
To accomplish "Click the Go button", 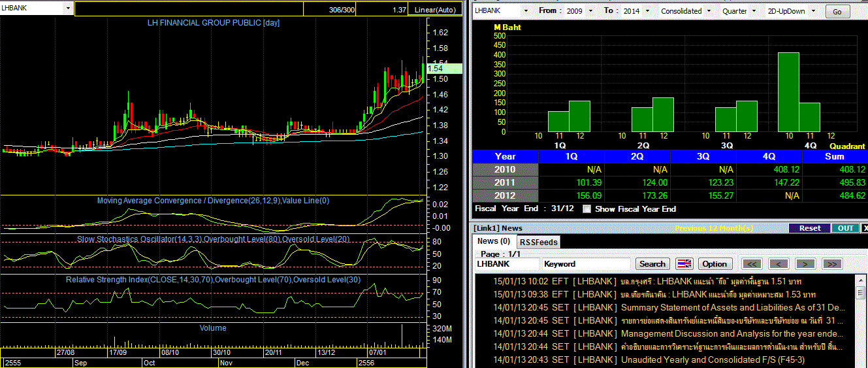I will coord(838,12).
